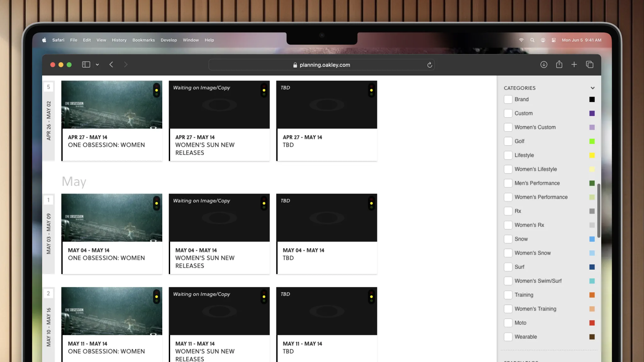Click lock icon in address bar
The width and height of the screenshot is (644, 362).
(x=295, y=65)
